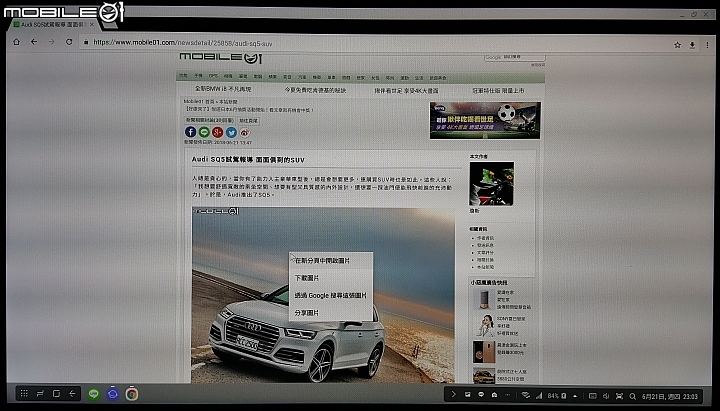
Task: Click the Mobile01 site logo
Action: pyautogui.click(x=220, y=57)
